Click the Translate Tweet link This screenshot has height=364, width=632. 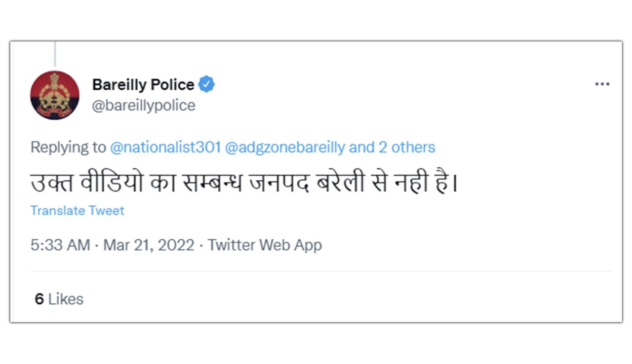pyautogui.click(x=77, y=210)
